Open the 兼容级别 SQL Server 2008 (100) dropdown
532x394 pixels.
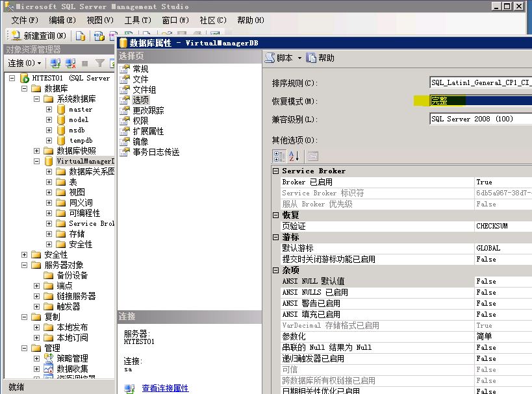pos(481,119)
